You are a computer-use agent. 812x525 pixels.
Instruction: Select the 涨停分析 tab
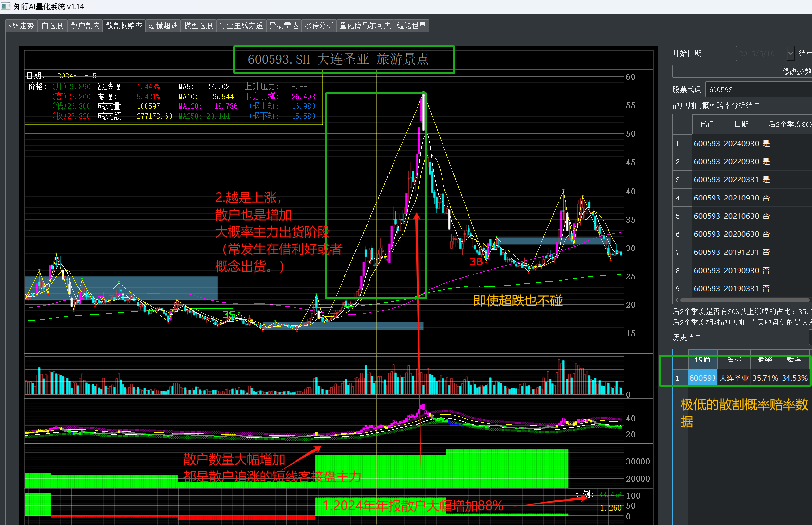coord(319,25)
